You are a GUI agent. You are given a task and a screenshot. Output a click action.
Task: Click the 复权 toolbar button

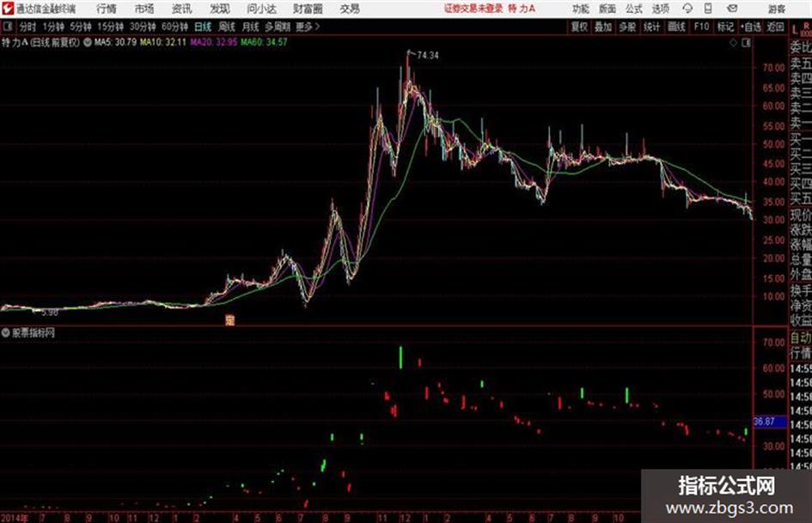[579, 27]
